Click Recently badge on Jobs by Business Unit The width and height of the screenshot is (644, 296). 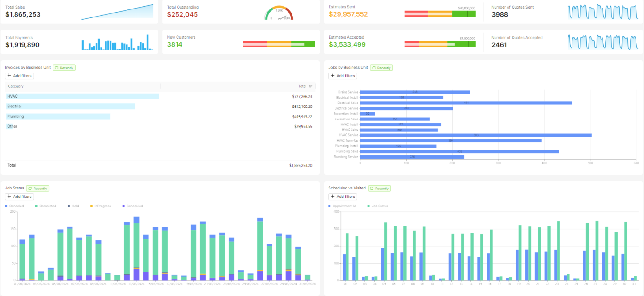[381, 68]
